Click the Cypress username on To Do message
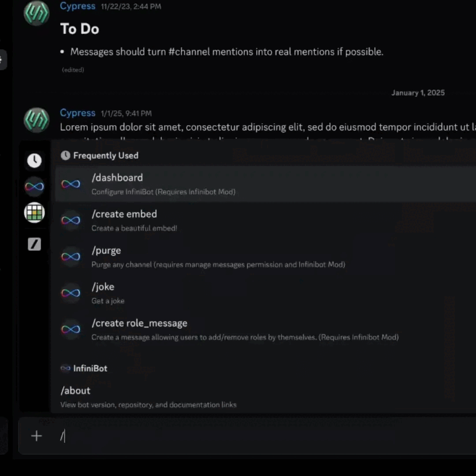The width and height of the screenshot is (476, 476). click(78, 6)
